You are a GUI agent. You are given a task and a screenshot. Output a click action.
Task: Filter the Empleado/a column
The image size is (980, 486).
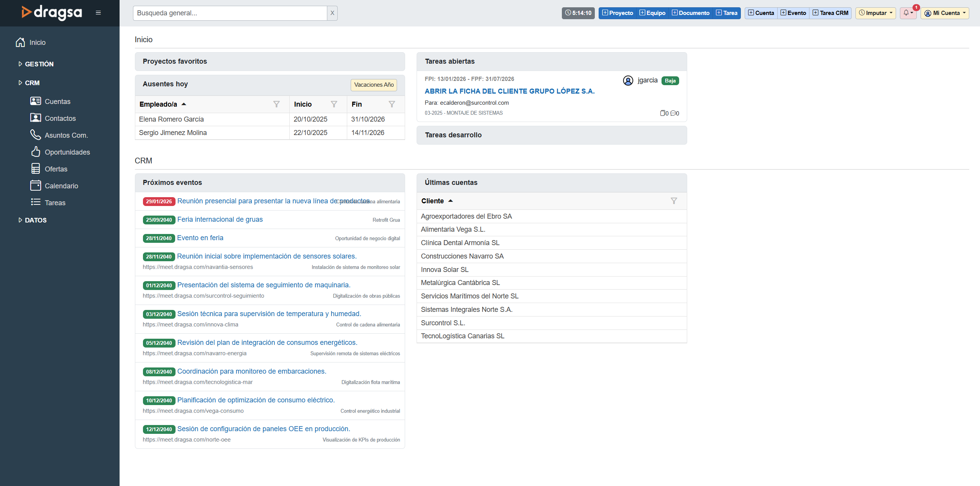(276, 104)
